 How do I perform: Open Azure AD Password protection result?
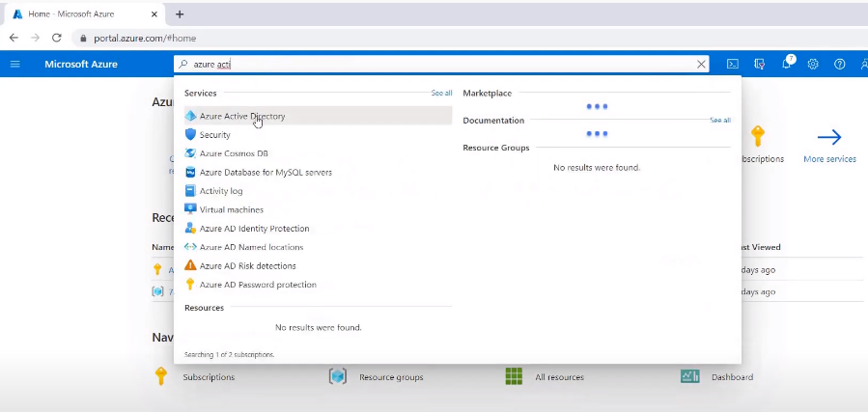tap(319, 285)
